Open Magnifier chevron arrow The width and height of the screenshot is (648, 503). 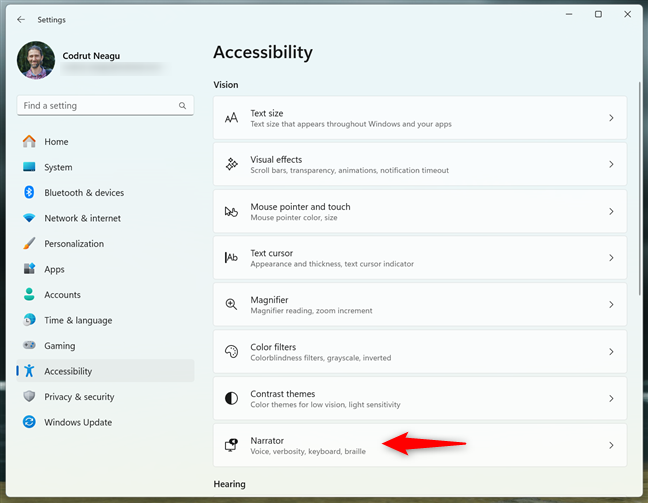(611, 305)
